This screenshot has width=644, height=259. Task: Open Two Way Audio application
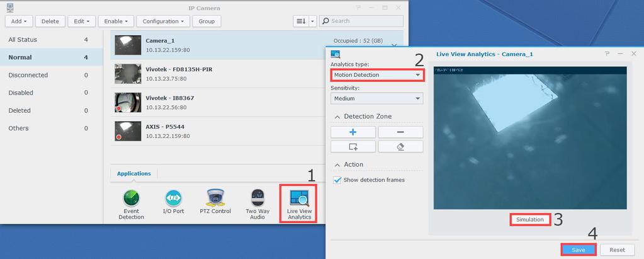(x=257, y=205)
